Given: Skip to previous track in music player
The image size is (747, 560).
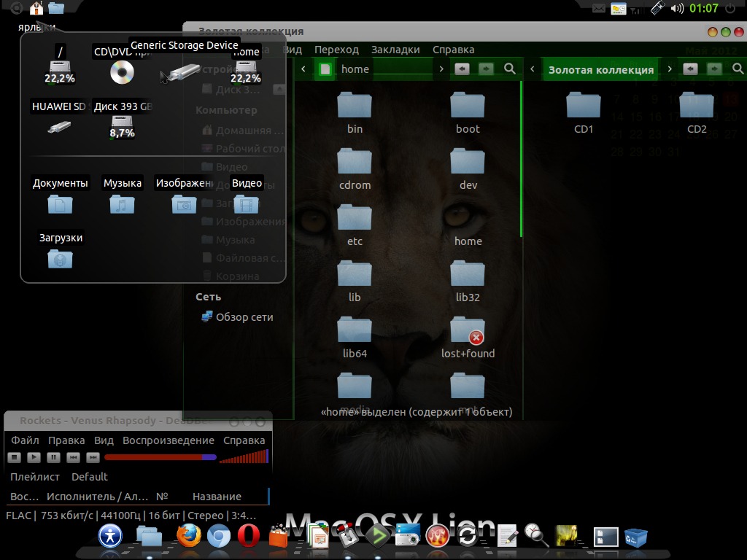Looking at the screenshot, I should point(73,458).
